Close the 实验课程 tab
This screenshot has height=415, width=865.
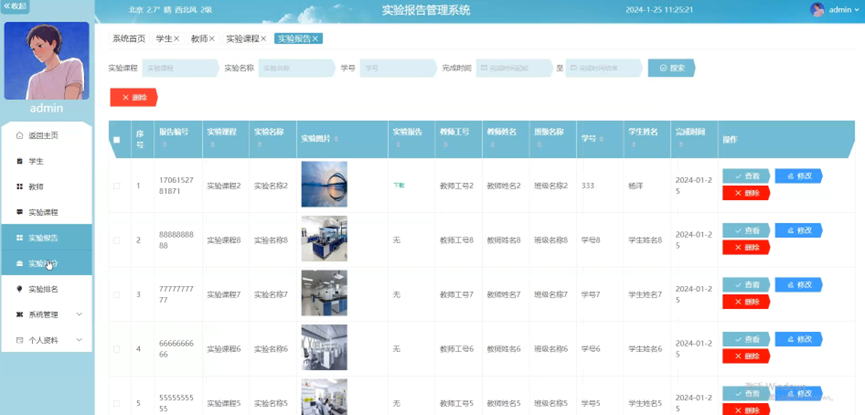(263, 39)
